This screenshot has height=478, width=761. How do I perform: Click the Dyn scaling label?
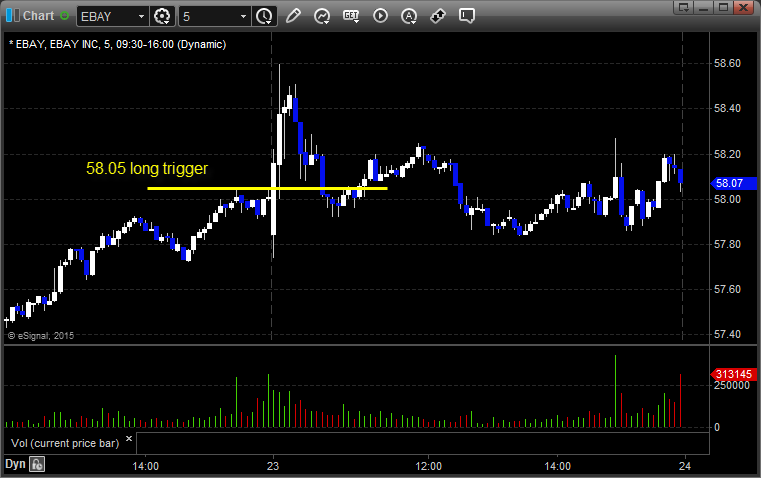(15, 464)
